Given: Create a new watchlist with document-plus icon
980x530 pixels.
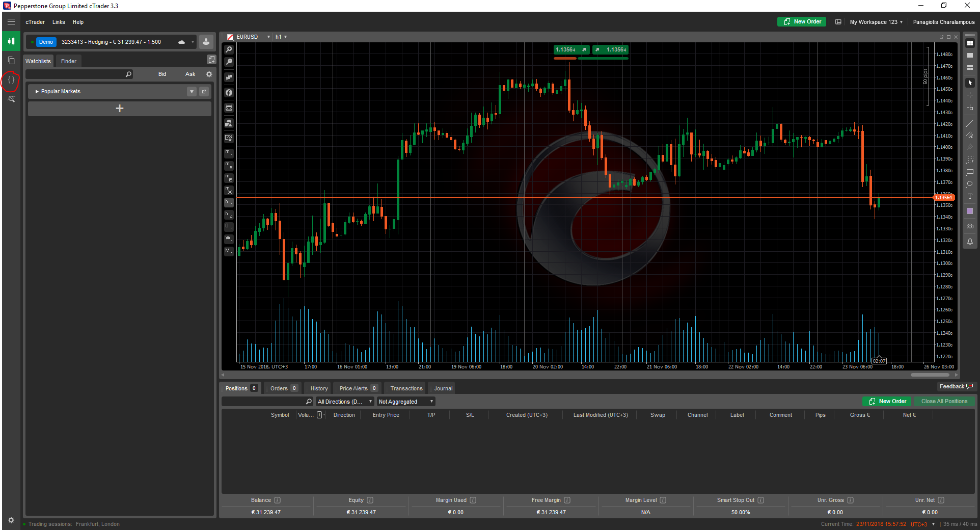Looking at the screenshot, I should [211, 60].
